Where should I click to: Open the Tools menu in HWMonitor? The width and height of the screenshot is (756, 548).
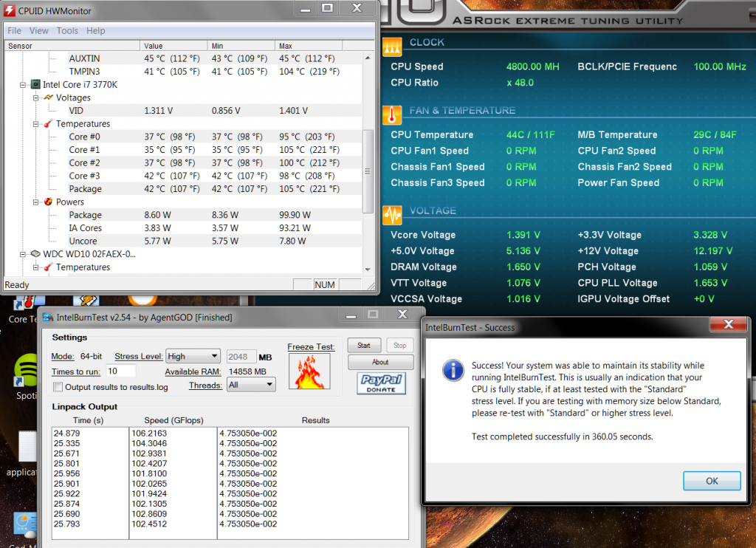(67, 30)
